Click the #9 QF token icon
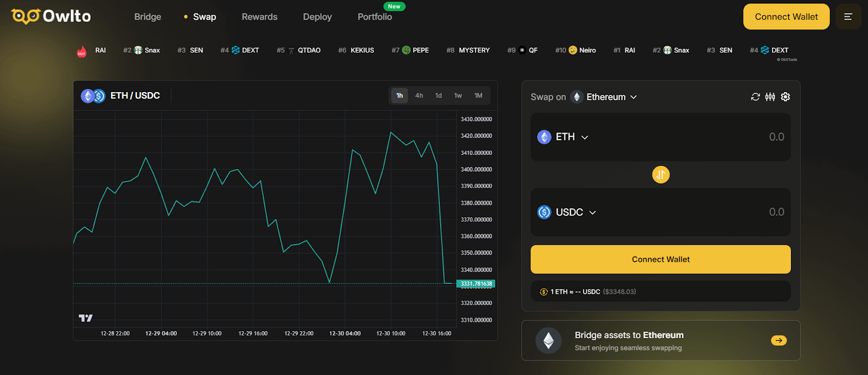The width and height of the screenshot is (868, 375). (522, 50)
